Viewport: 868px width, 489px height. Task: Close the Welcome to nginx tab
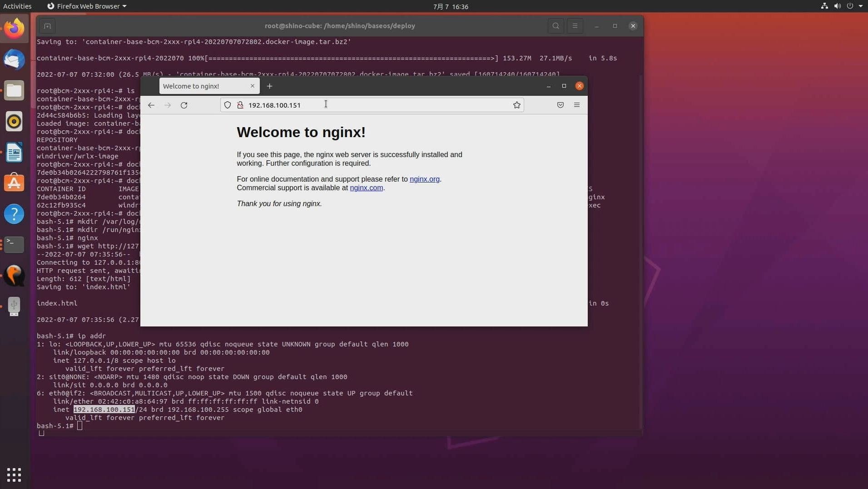[x=253, y=86]
